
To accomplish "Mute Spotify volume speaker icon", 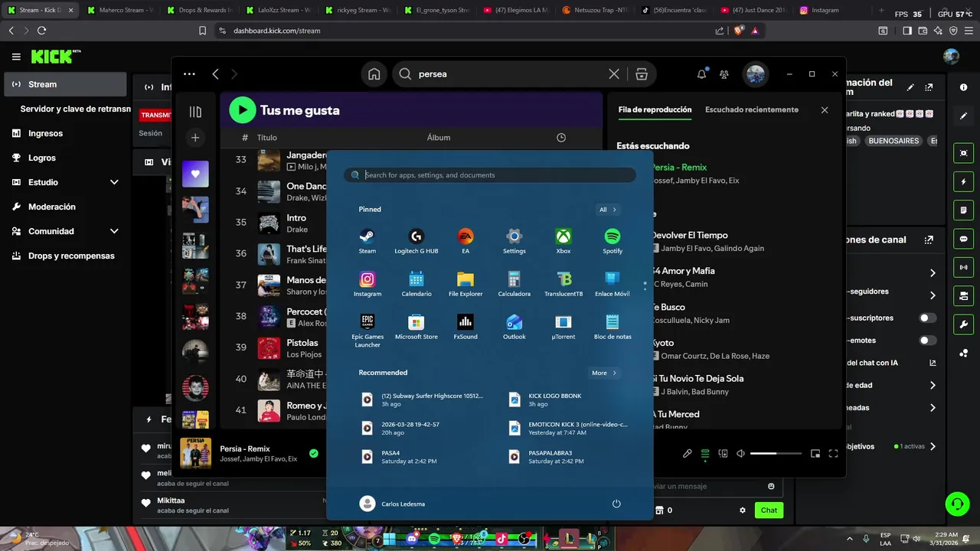I will pyautogui.click(x=740, y=454).
